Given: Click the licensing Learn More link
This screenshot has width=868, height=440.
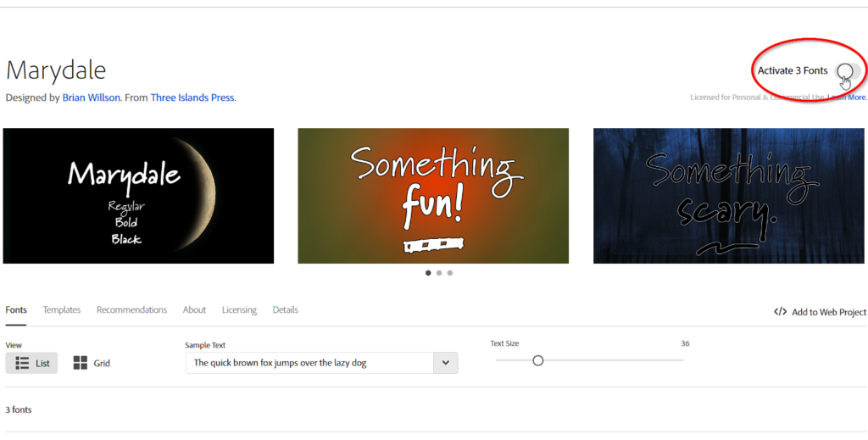Looking at the screenshot, I should pyautogui.click(x=847, y=97).
